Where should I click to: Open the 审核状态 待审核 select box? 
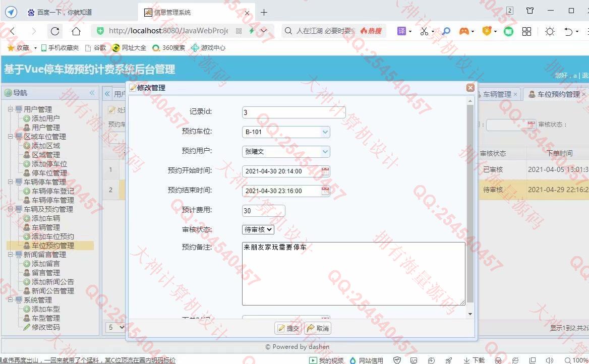tap(258, 229)
